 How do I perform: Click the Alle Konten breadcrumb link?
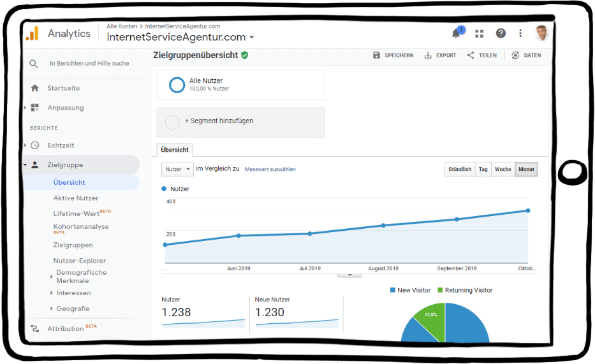tap(122, 26)
